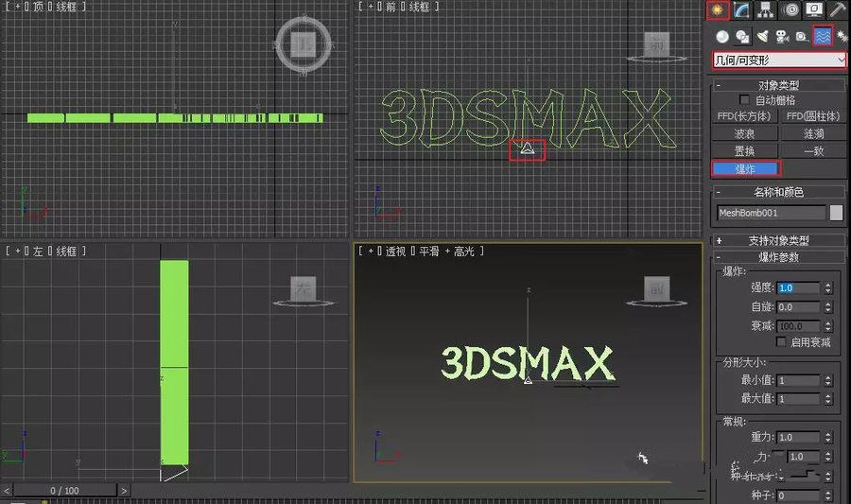
Task: Adjust the 种子 spinner arrows
Action: pos(827,495)
